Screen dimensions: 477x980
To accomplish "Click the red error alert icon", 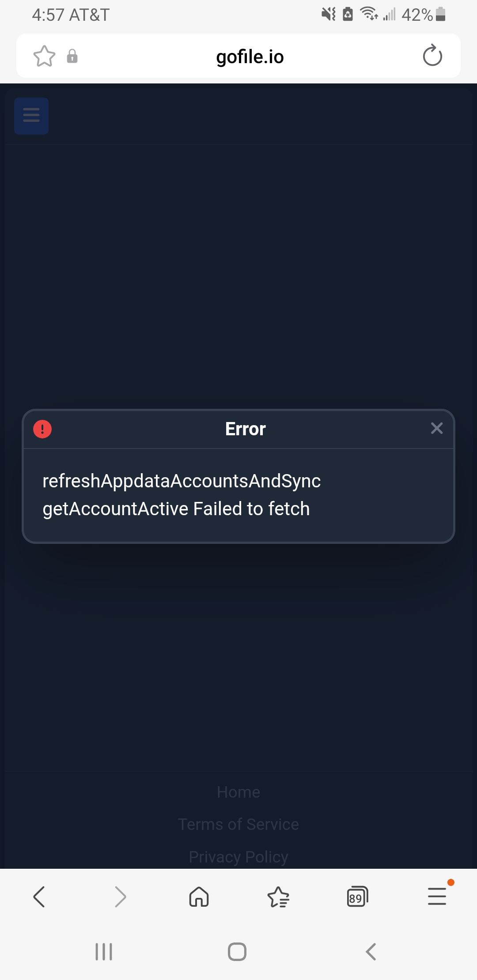I will pos(42,429).
